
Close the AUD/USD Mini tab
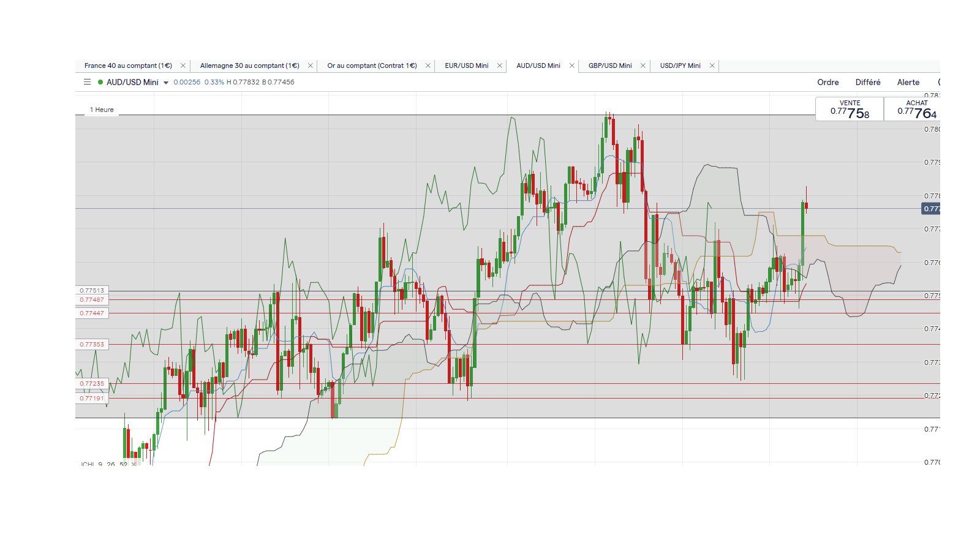point(571,66)
